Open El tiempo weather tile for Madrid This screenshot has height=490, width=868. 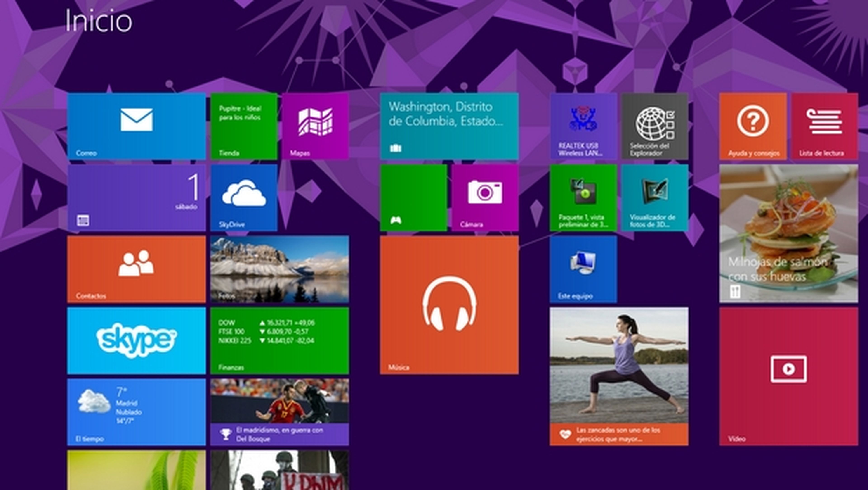click(x=136, y=412)
